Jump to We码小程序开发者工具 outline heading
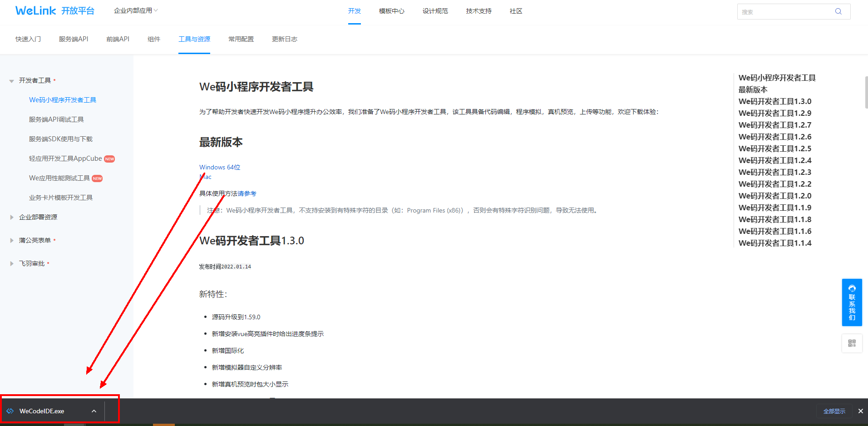The height and width of the screenshot is (426, 868). point(777,78)
